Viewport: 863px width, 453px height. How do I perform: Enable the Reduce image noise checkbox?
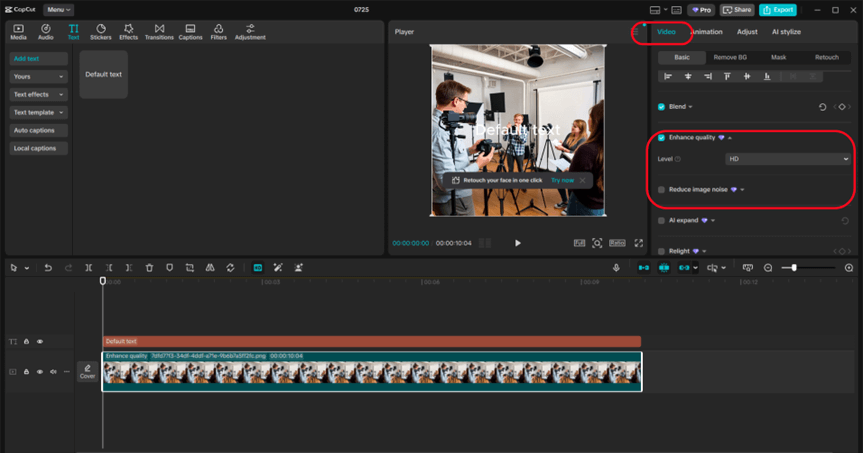(661, 189)
